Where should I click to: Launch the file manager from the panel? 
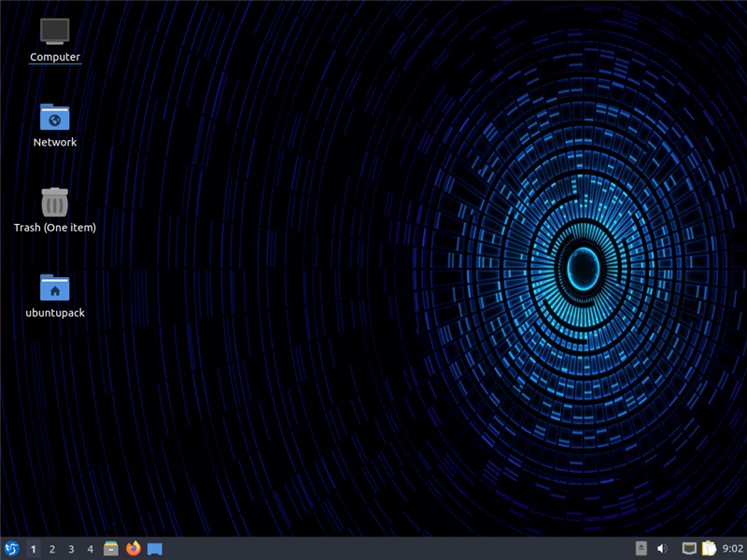[x=111, y=549]
